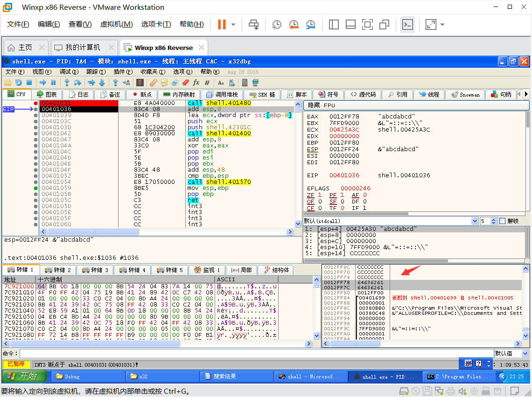Toggle breakpoint dot at address 00401039
Image resolution: width=532 pixels, height=397 pixels.
tap(35, 115)
